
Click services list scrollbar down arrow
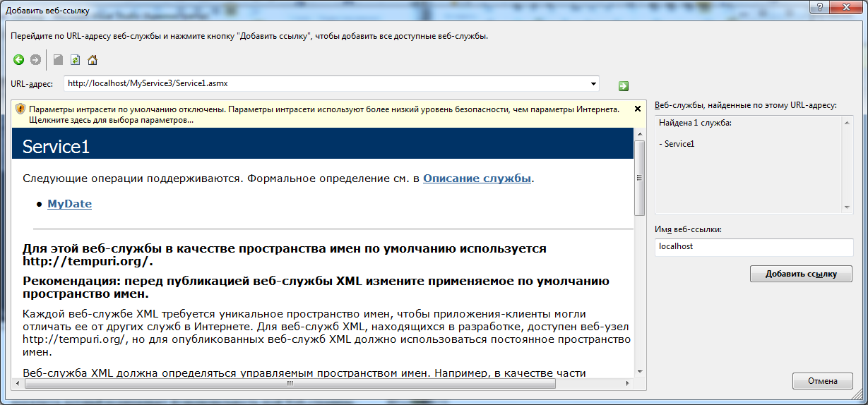848,207
